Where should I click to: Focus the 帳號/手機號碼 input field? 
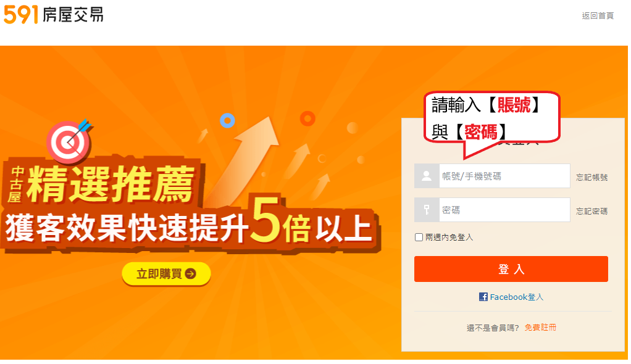[504, 176]
